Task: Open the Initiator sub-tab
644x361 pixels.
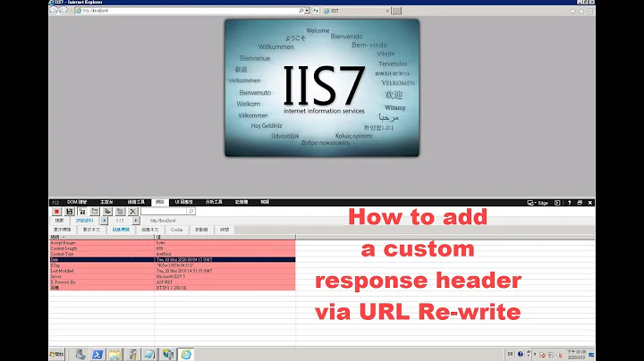Action: (x=201, y=230)
